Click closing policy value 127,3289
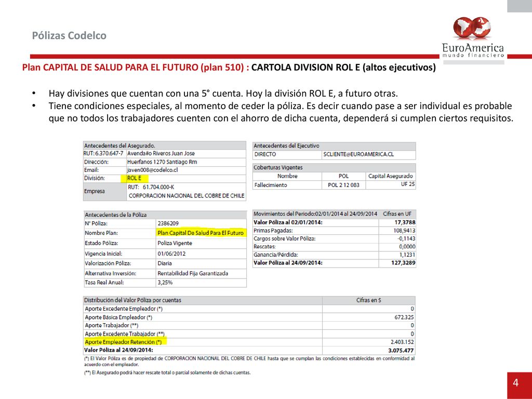The image size is (532, 399). [x=403, y=262]
